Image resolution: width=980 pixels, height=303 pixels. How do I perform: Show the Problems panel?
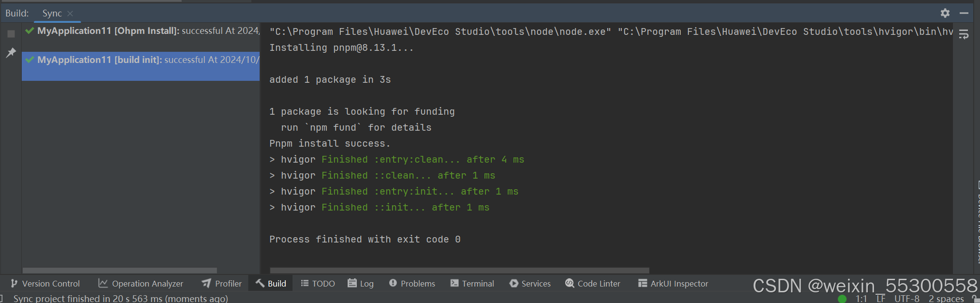coord(412,284)
